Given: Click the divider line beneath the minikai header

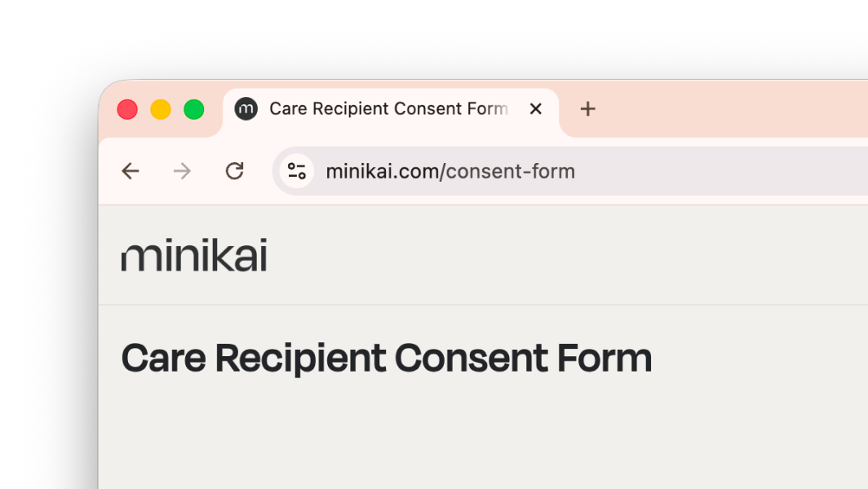Looking at the screenshot, I should click(x=481, y=305).
